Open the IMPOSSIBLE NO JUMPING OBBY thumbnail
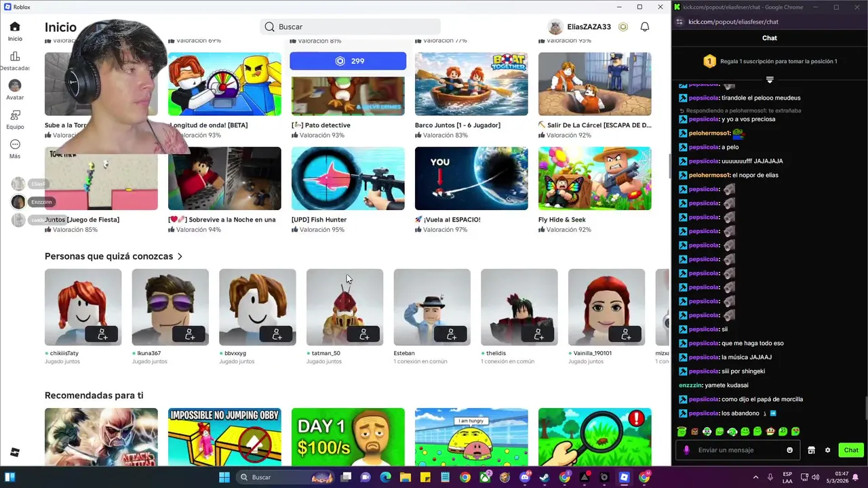868x488 pixels. (x=224, y=436)
